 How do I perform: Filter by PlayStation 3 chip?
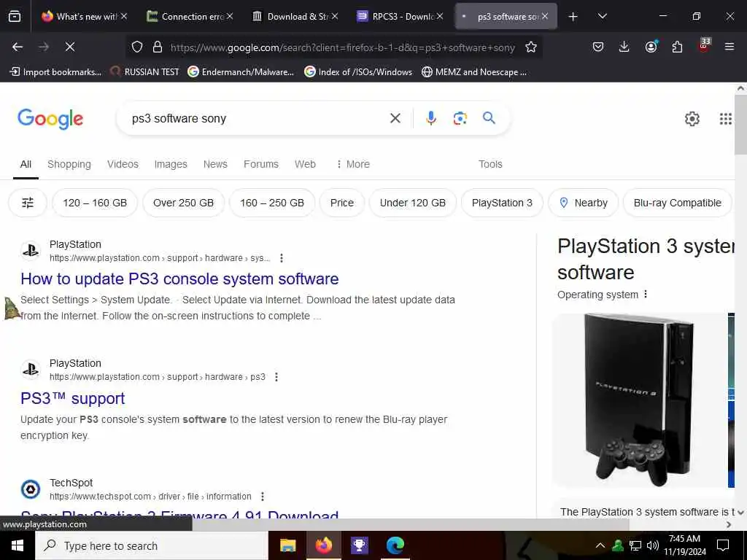pyautogui.click(x=502, y=203)
